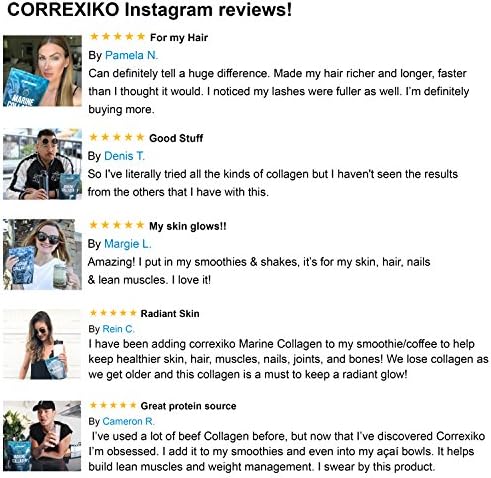The height and width of the screenshot is (478, 491).
Task: Select the Margie L. name link
Action: pyautogui.click(x=128, y=244)
